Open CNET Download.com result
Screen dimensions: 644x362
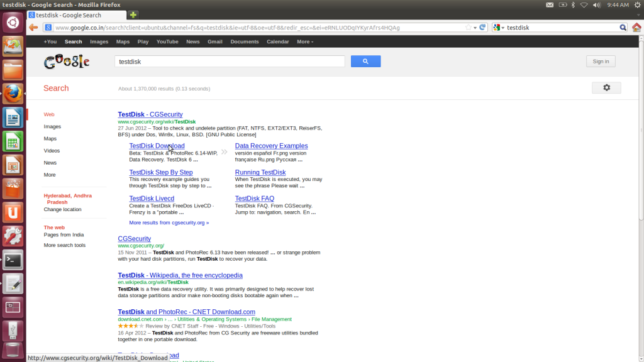pyautogui.click(x=186, y=312)
